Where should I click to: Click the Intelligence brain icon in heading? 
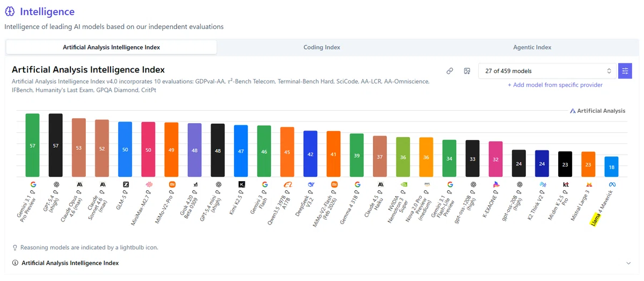(10, 11)
